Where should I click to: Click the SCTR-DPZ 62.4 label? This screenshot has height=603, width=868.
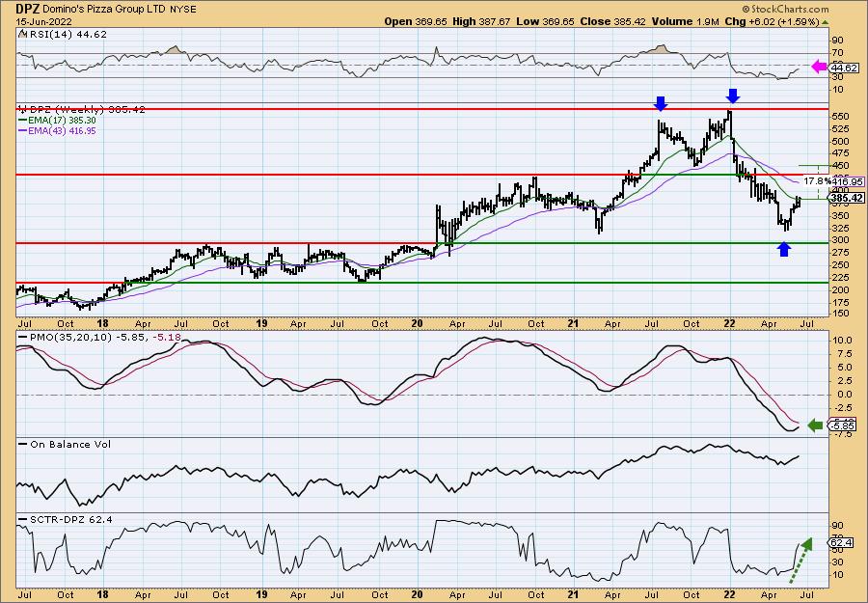click(x=66, y=519)
